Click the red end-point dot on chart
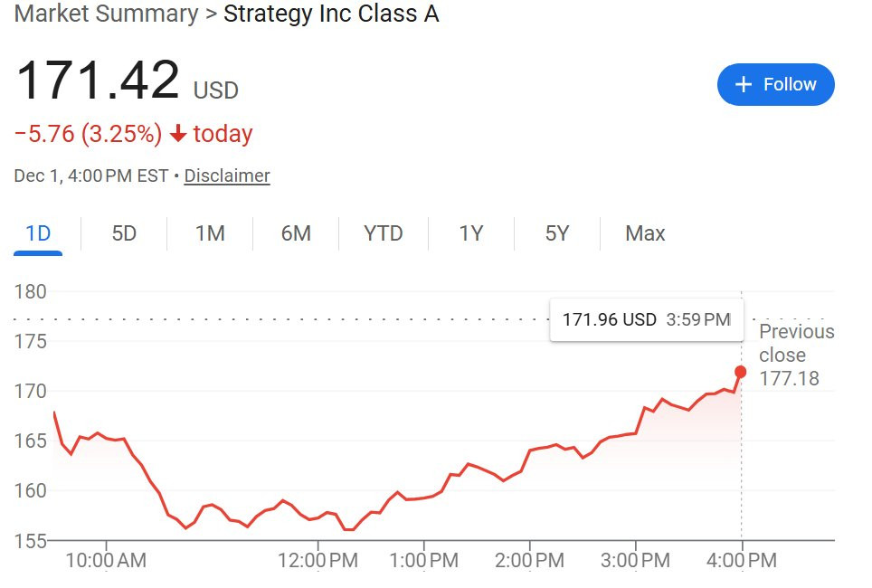This screenshot has height=588, width=872. pos(741,372)
